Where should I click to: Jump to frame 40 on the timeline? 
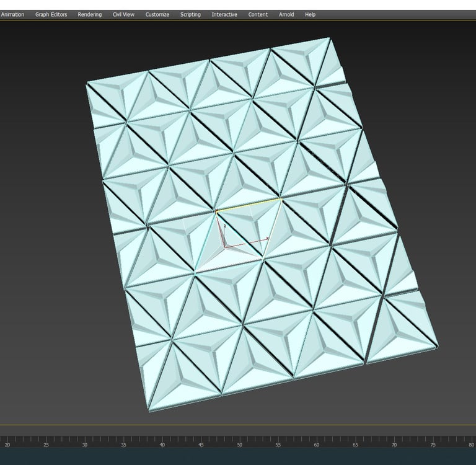pyautogui.click(x=162, y=444)
